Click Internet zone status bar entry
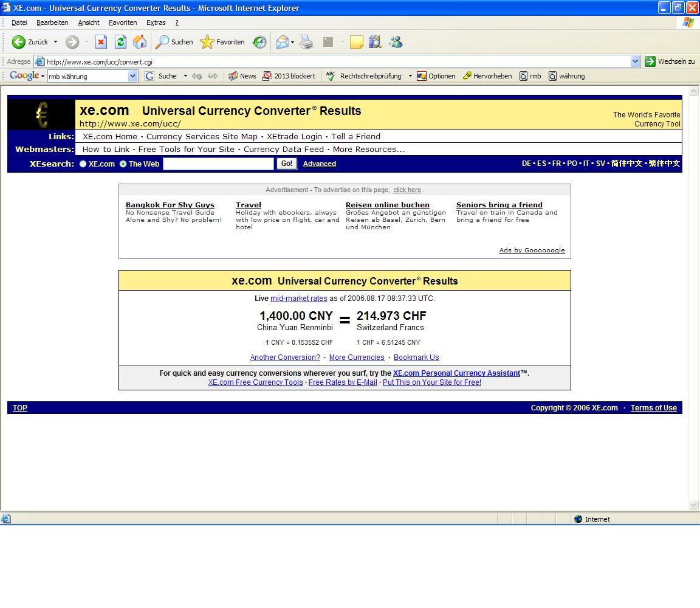Screen dimensions: 700x608 [592, 519]
